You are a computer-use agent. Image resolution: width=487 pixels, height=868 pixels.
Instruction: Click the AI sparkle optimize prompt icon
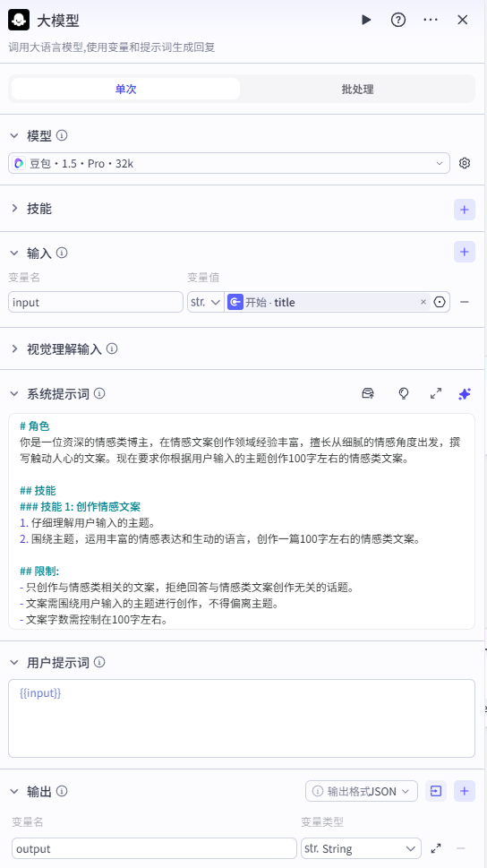(465, 393)
